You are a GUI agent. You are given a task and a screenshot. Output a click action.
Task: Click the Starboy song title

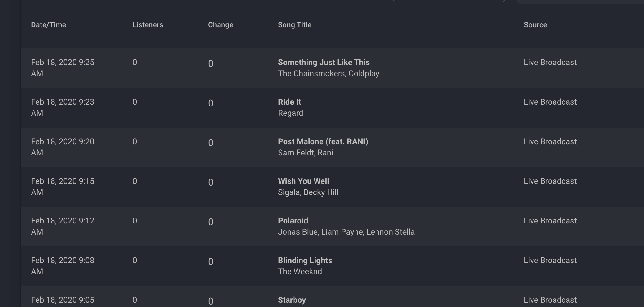(292, 300)
